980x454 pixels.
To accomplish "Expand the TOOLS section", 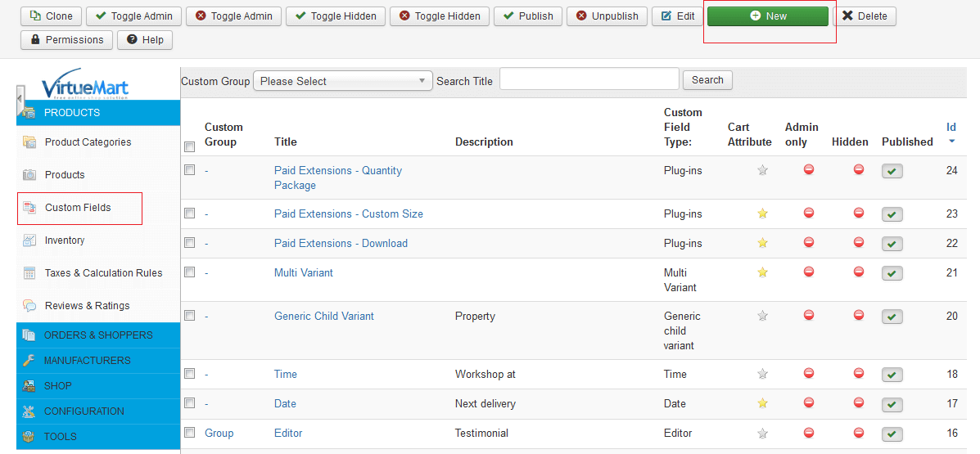I will pyautogui.click(x=98, y=437).
